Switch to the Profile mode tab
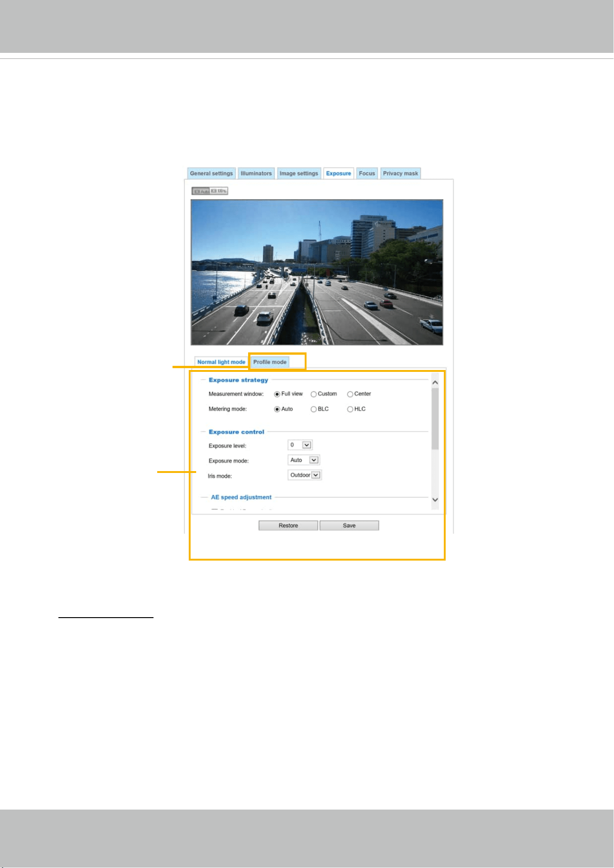 tap(270, 362)
